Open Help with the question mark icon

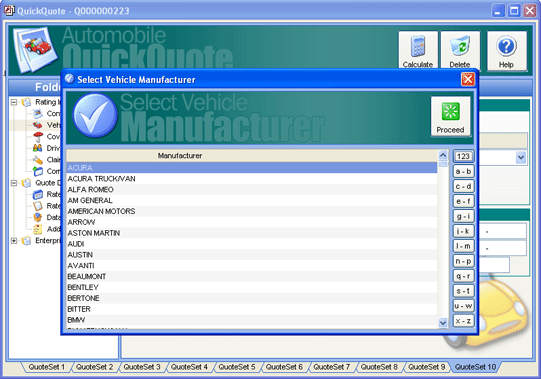click(x=506, y=50)
